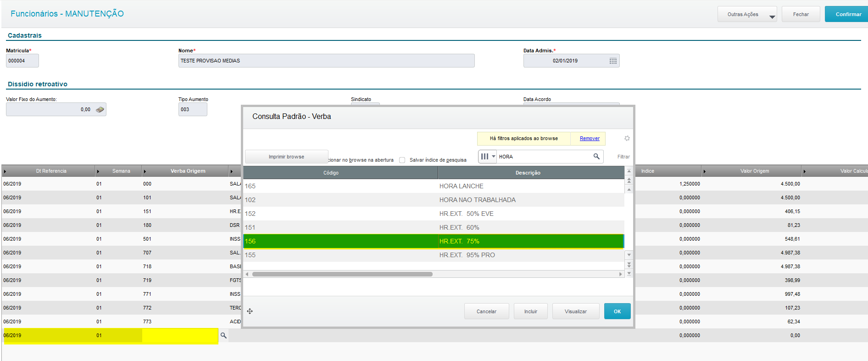Click the Valor Calcula column sort arrow
This screenshot has height=361, width=868.
805,171
